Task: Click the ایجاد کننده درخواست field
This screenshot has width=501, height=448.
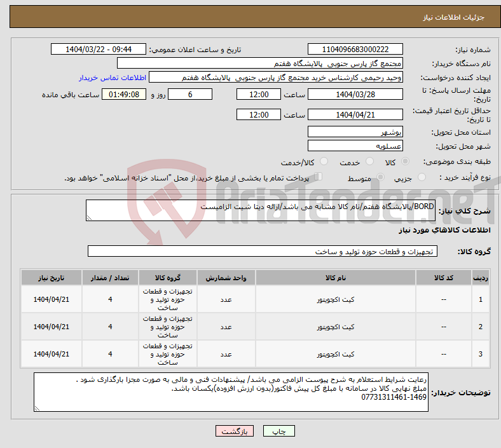Action: [x=276, y=78]
